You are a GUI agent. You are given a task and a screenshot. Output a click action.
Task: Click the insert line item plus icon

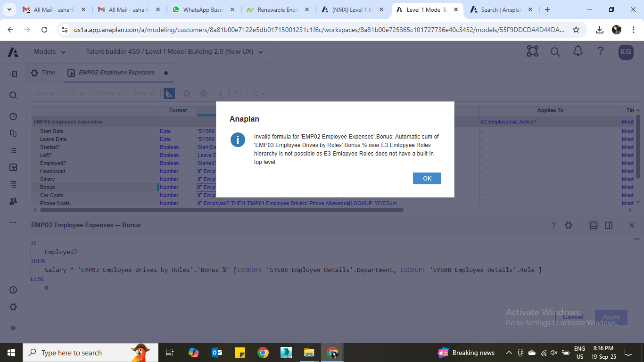[187, 93]
